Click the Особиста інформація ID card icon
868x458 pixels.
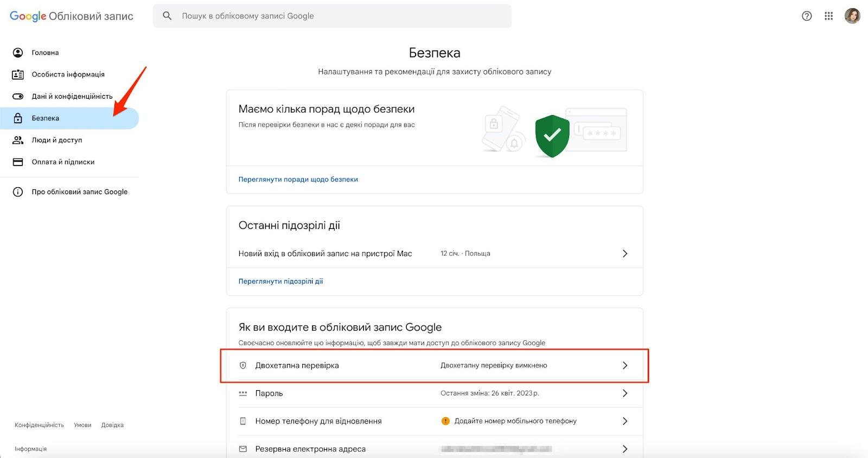[18, 74]
